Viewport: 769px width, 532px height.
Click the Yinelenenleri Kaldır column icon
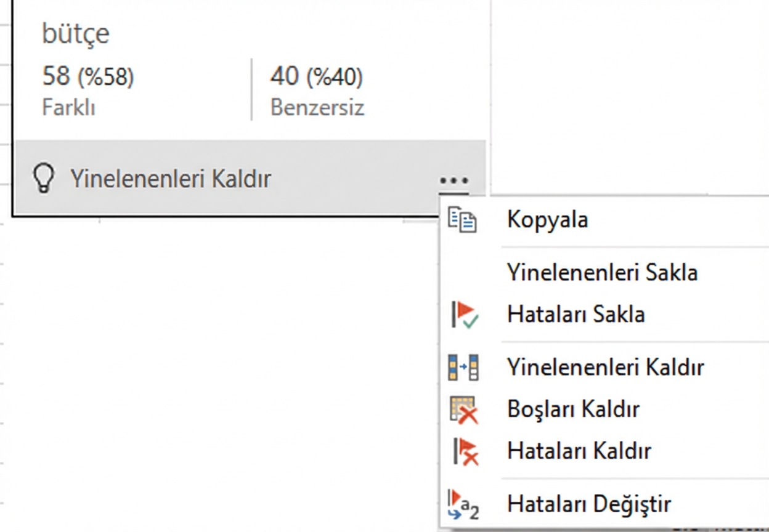click(463, 367)
